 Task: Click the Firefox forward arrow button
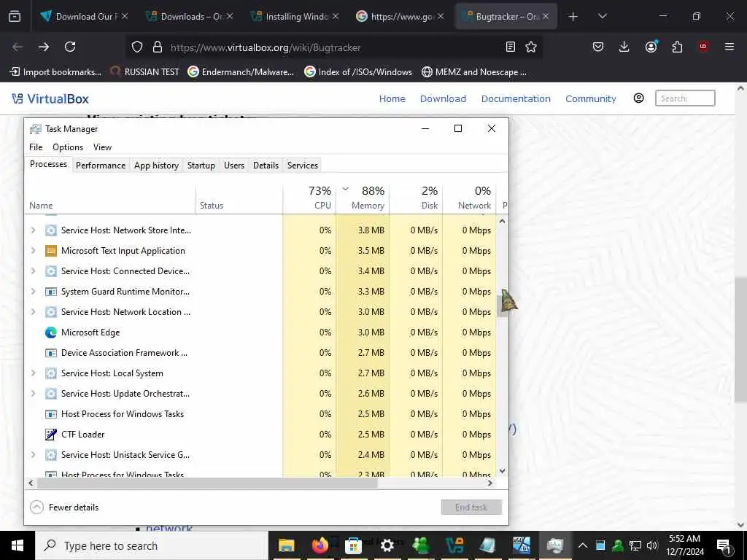[44, 47]
